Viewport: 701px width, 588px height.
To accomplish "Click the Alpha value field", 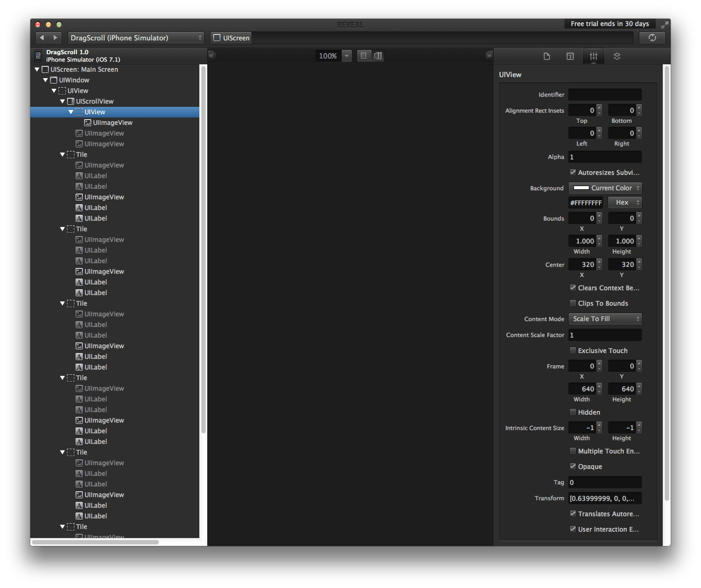I will click(x=605, y=157).
